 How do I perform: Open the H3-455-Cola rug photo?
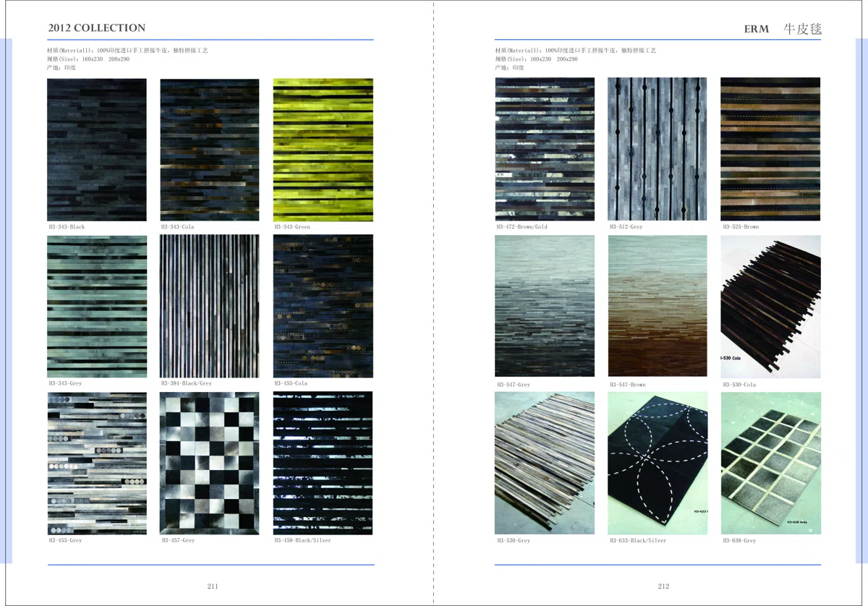(323, 307)
